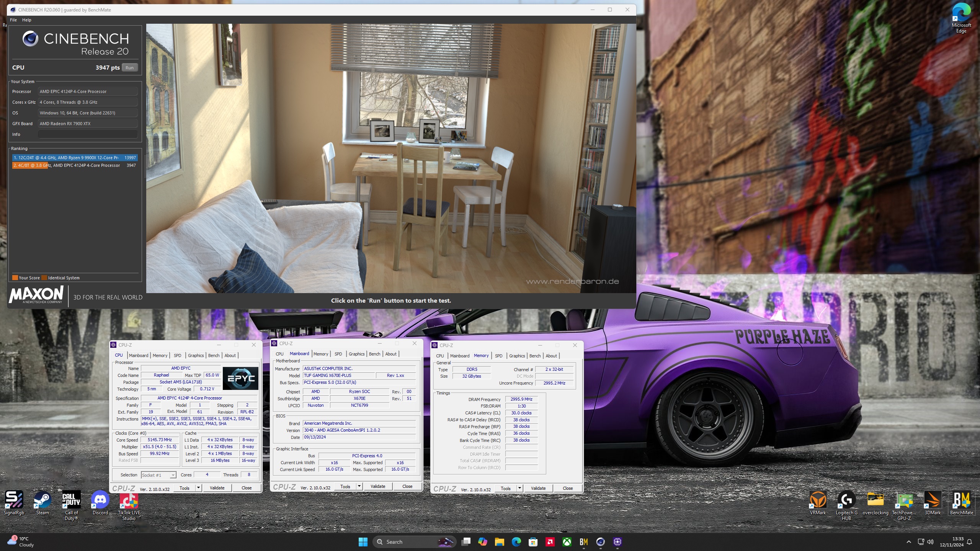Click the orange Your Score legend swatch
Viewport: 980px width, 551px height.
(x=15, y=278)
